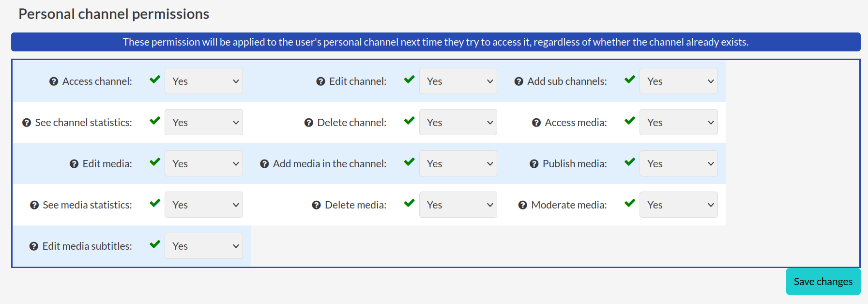The height and width of the screenshot is (304, 868).
Task: Open the Publish media permission dropdown
Action: [x=679, y=163]
